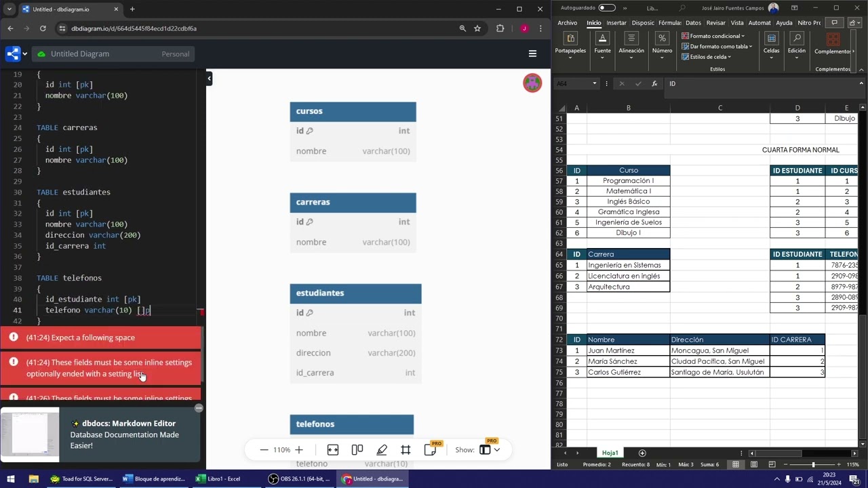Open the Datos ribbon tab
Viewport: 868px width, 488px height.
click(693, 22)
